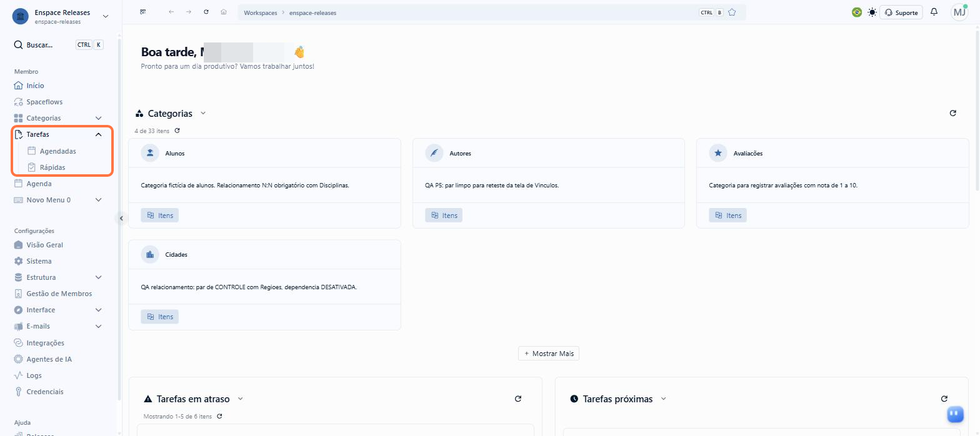Click the Alunos category title
The image size is (980, 436).
pos(174,153)
